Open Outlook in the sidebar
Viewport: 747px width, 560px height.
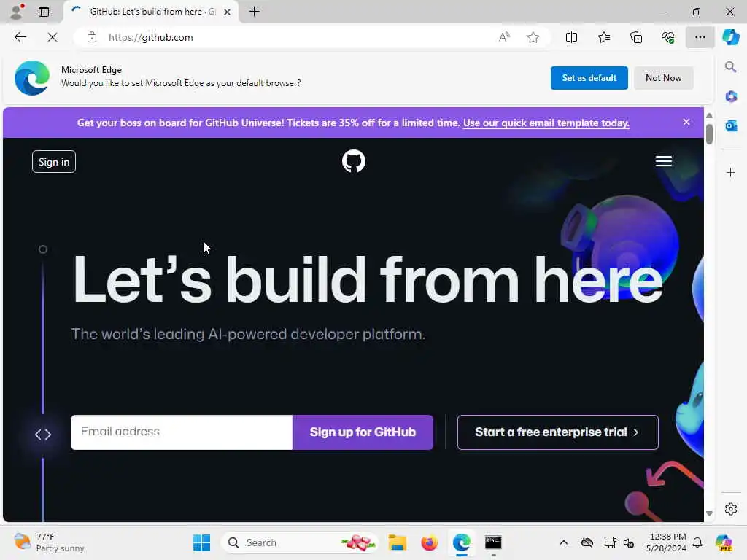click(x=731, y=125)
